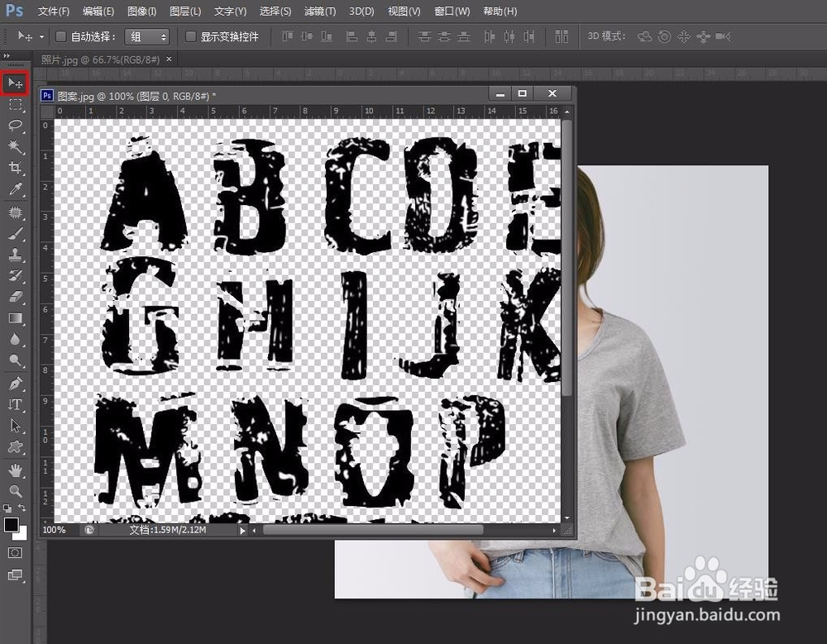
Task: Select the Blur tool
Action: 15,339
